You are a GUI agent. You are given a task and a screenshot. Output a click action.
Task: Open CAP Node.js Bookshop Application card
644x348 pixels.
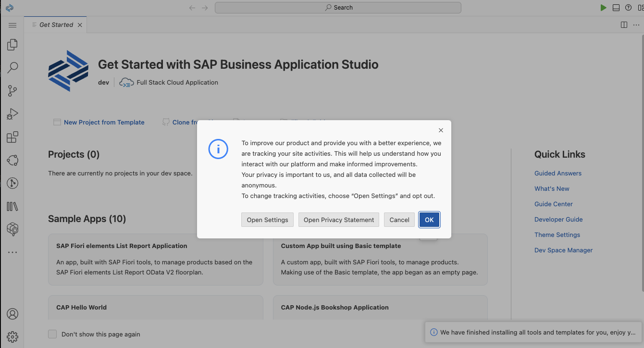click(380, 308)
